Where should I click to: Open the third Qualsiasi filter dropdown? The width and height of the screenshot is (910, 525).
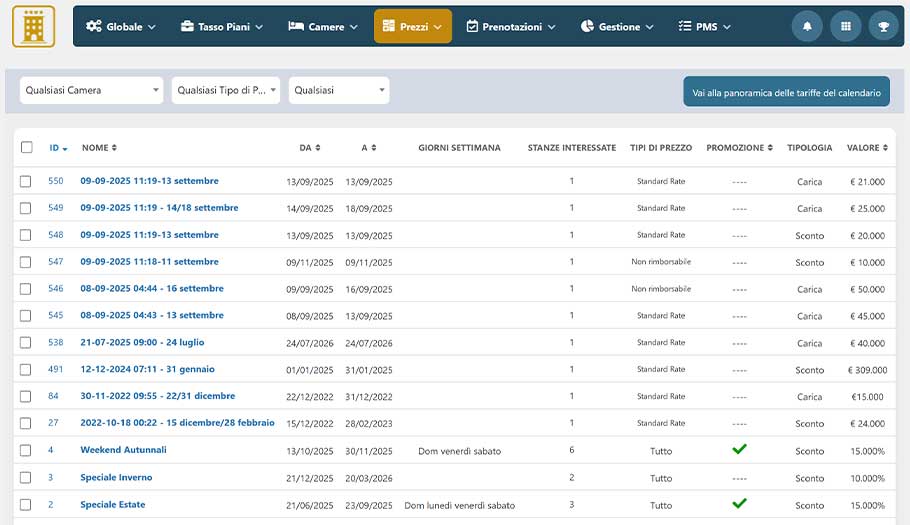(x=339, y=91)
